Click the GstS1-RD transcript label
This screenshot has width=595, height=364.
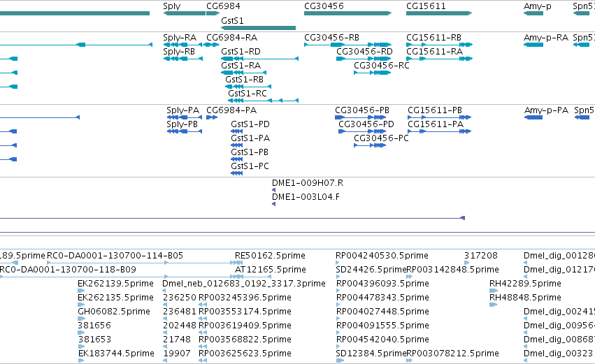(x=241, y=52)
